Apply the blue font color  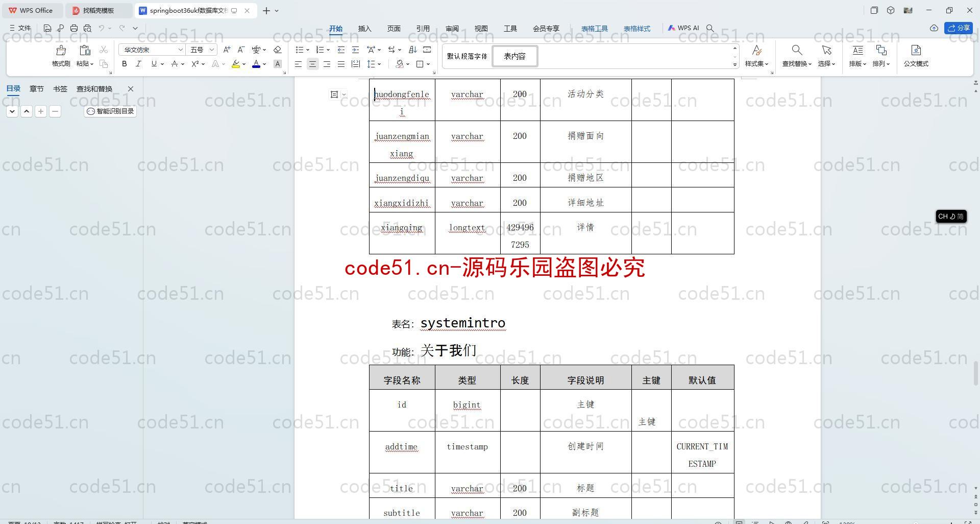tap(256, 64)
